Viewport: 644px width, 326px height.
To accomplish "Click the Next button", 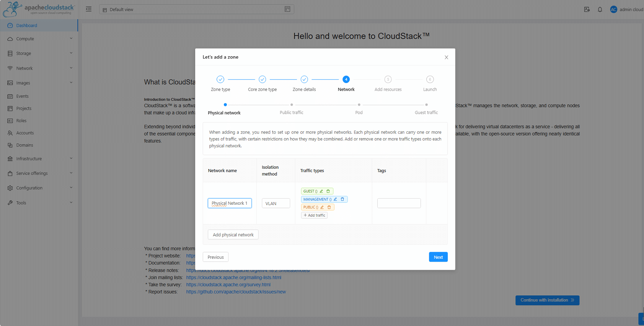I will click(x=438, y=257).
